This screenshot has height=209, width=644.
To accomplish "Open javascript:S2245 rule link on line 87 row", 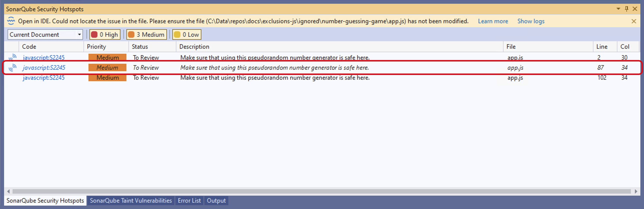I will 44,67.
